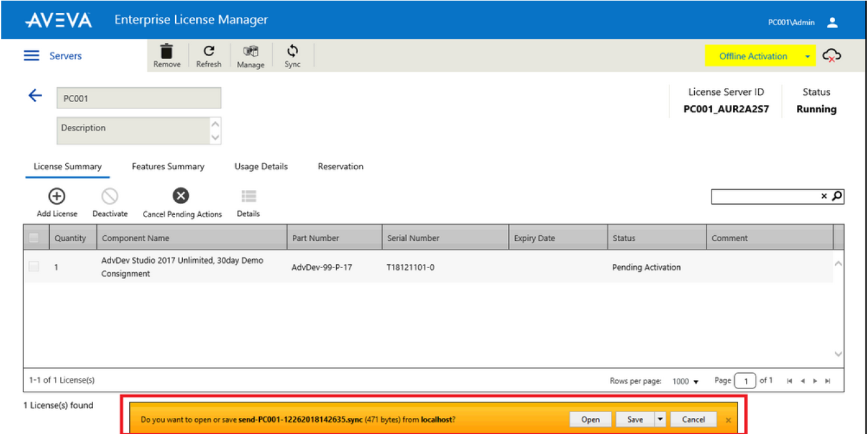Click the description field down arrow
The image size is (868, 440).
point(216,138)
